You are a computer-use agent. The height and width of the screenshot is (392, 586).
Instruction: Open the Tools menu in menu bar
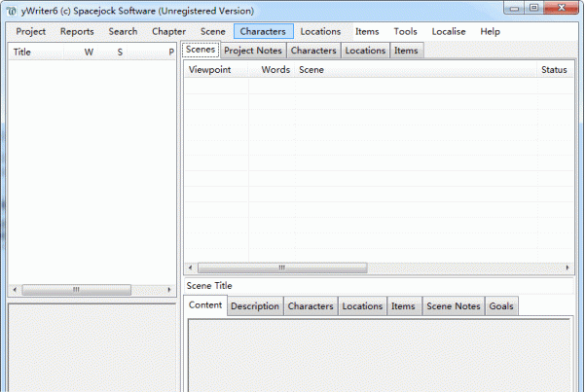coord(405,31)
